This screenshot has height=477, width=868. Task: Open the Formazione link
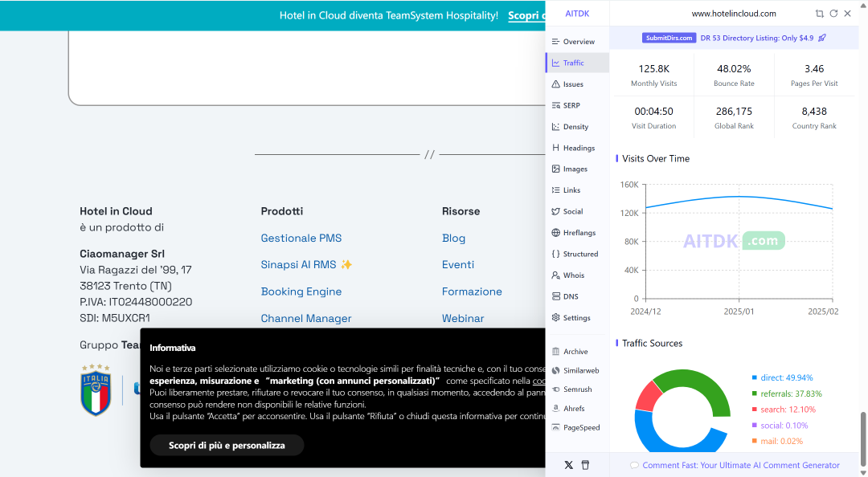pyautogui.click(x=472, y=291)
